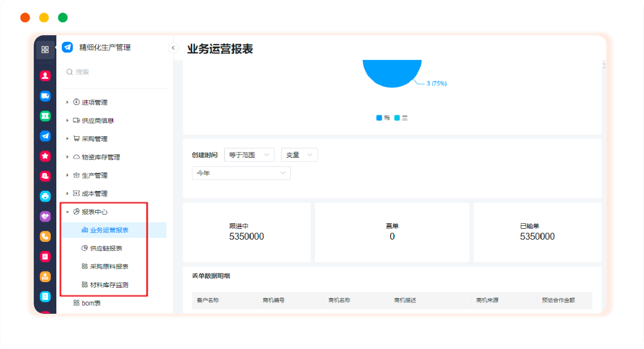644x349 pixels.
Task: Open the 今年 time range dropdown
Action: point(241,173)
